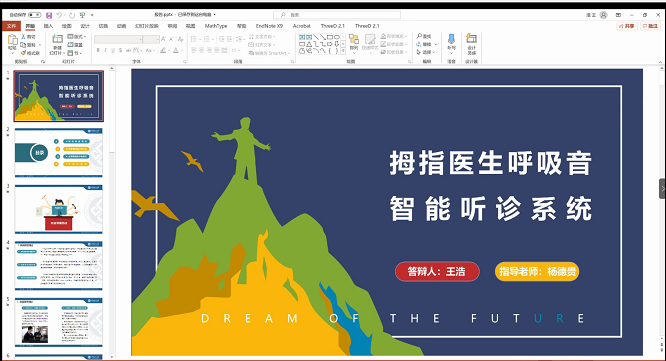Viewport: 666px width, 361px height.
Task: Open the File tab
Action: point(11,26)
